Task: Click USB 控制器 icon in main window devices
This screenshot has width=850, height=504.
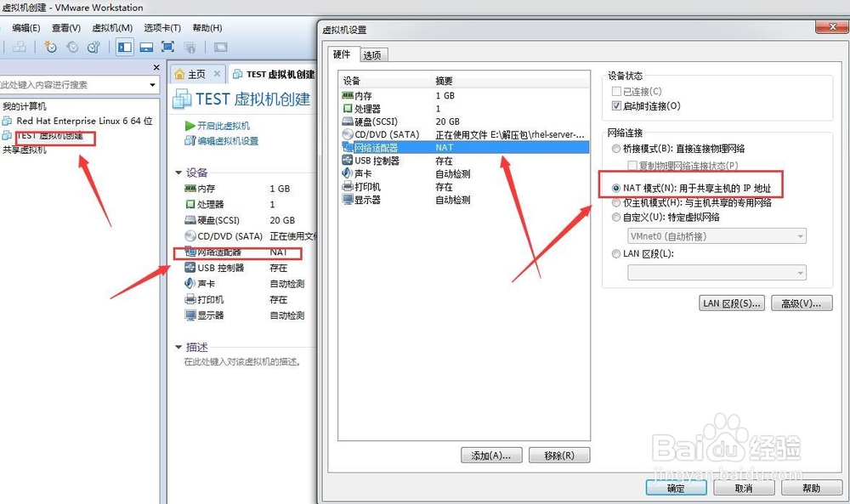Action: coord(190,268)
